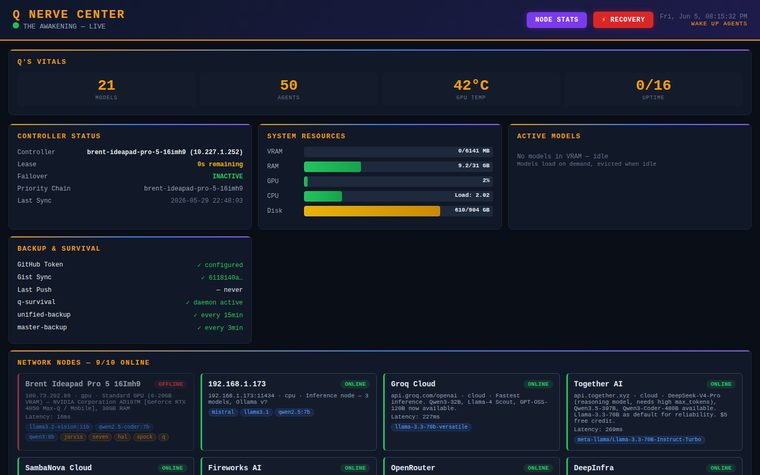760x475 pixels.
Task: Select the llama3.1 model tag
Action: pos(256,412)
